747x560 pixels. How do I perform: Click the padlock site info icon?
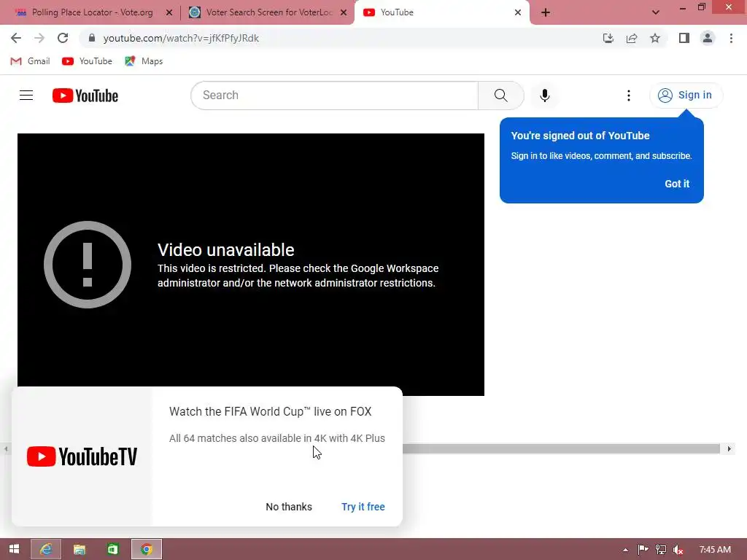tap(92, 38)
